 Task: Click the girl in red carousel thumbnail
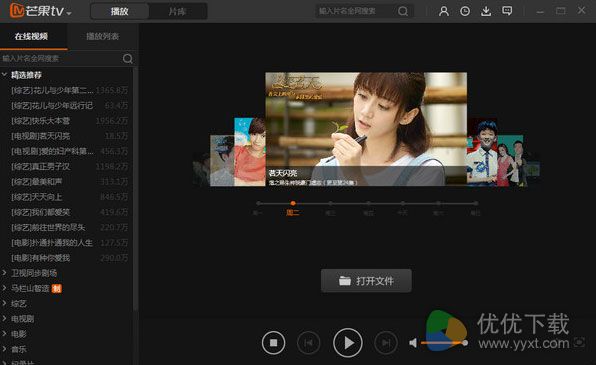tap(250, 152)
